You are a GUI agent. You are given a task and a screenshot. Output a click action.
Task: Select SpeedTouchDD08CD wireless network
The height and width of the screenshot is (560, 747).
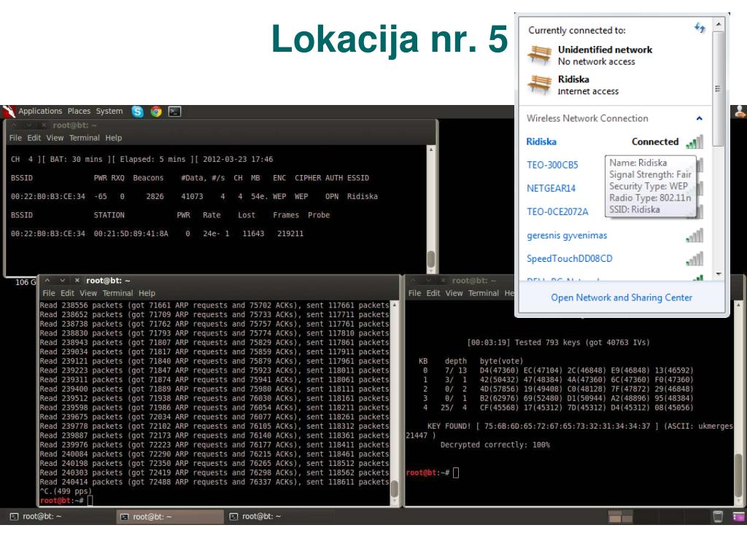[x=614, y=259]
